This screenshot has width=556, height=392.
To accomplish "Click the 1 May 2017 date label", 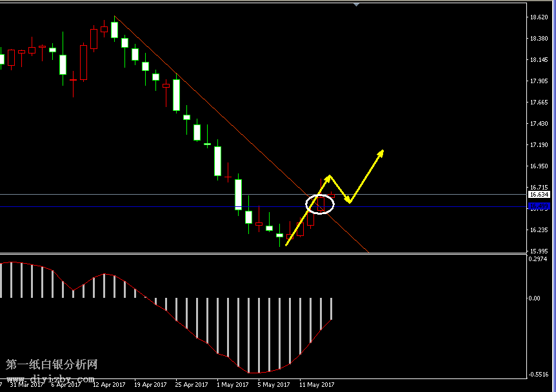I will pos(233,385).
